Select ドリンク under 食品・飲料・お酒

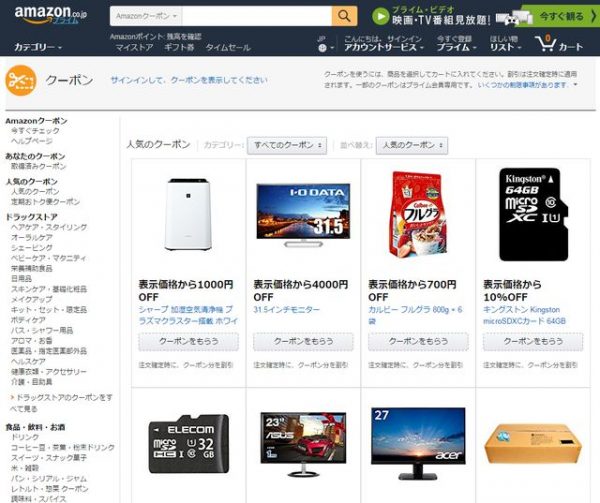tap(25, 437)
